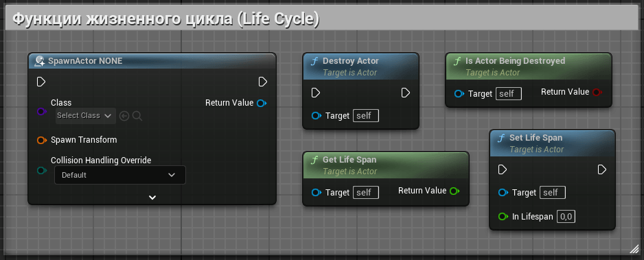Viewport: 644px width, 260px height.
Task: Click the Is Actor Being Destroyed Target pin
Action: pyautogui.click(x=459, y=93)
